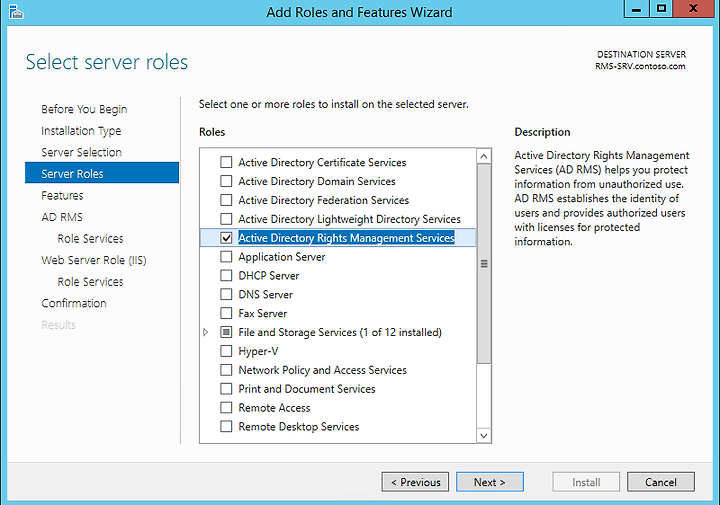Click the Next button

point(489,482)
